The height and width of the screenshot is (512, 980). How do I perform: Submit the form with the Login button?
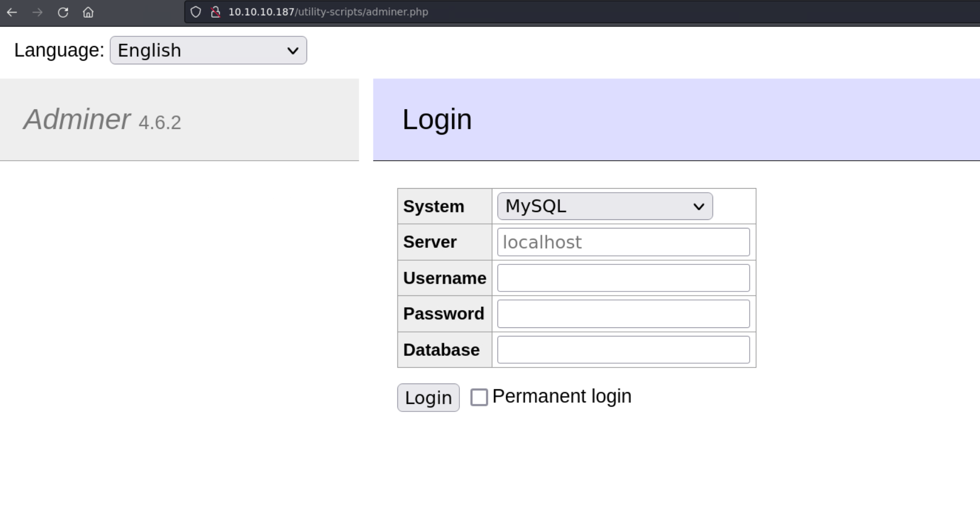click(429, 397)
